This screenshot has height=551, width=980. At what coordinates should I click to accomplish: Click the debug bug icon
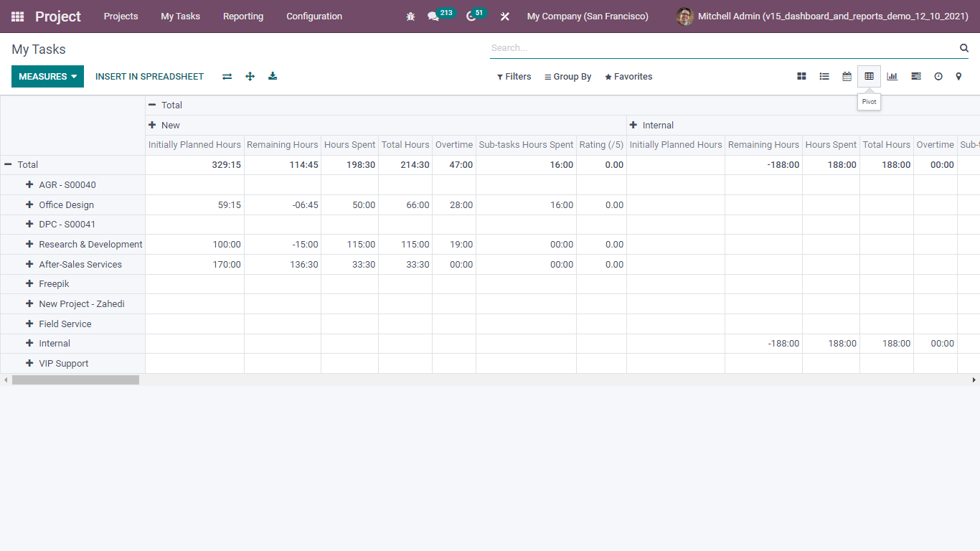tap(410, 17)
